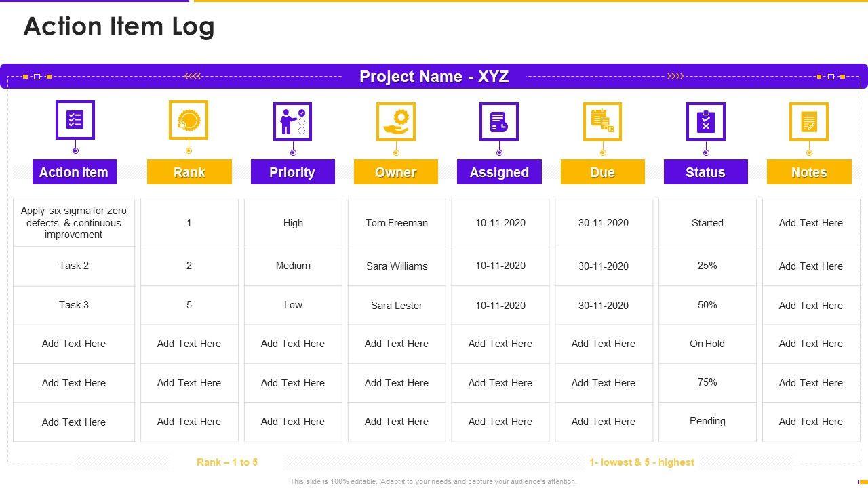Click the "Priority" column header
868x488 pixels.
292,172
